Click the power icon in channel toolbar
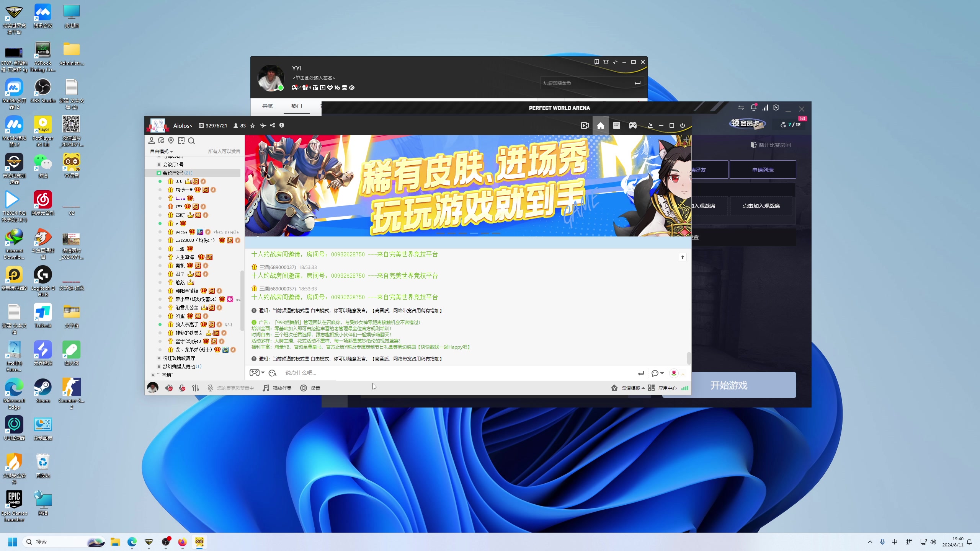980x551 pixels. 682,126
